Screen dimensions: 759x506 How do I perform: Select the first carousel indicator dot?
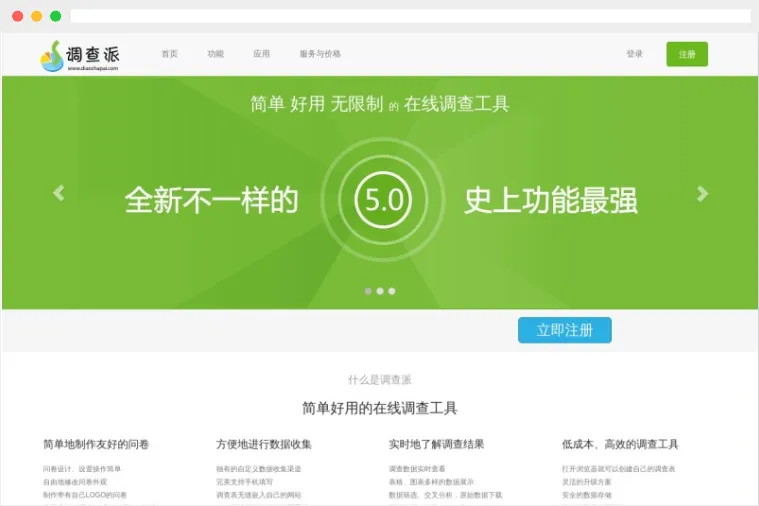click(x=368, y=291)
